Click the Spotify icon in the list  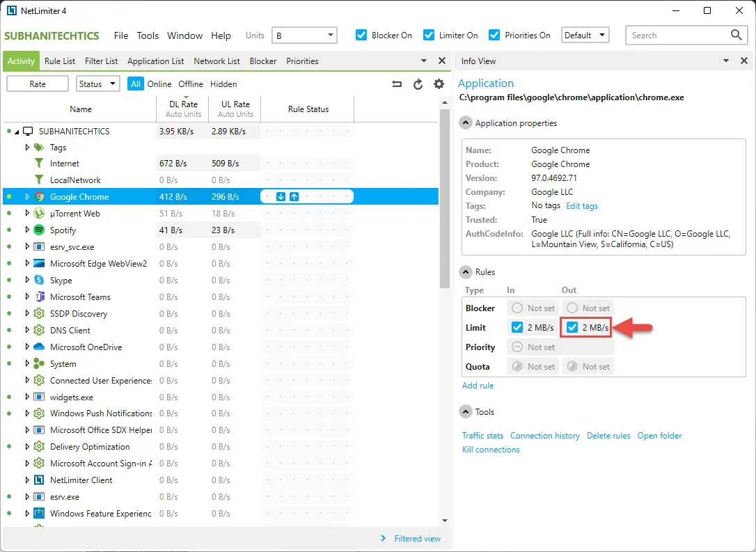pos(39,230)
